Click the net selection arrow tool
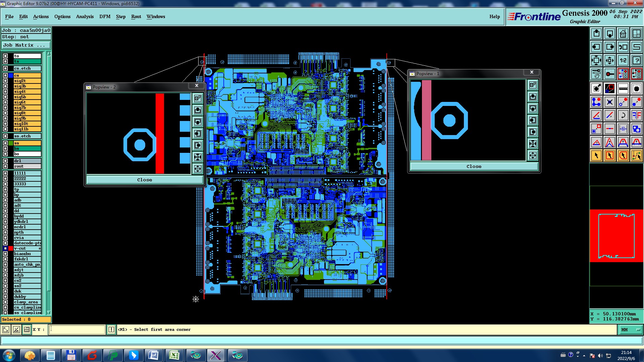The height and width of the screenshot is (362, 644). pos(636,156)
